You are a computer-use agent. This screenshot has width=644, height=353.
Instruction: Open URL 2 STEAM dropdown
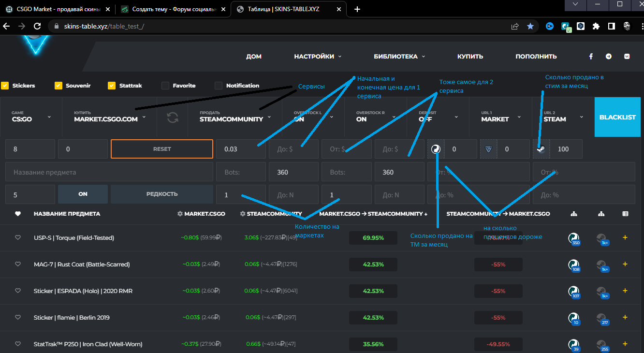click(563, 117)
